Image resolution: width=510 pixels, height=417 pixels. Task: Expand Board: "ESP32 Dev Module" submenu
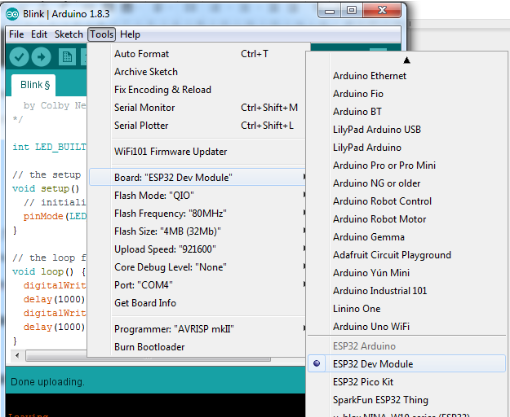pyautogui.click(x=197, y=177)
